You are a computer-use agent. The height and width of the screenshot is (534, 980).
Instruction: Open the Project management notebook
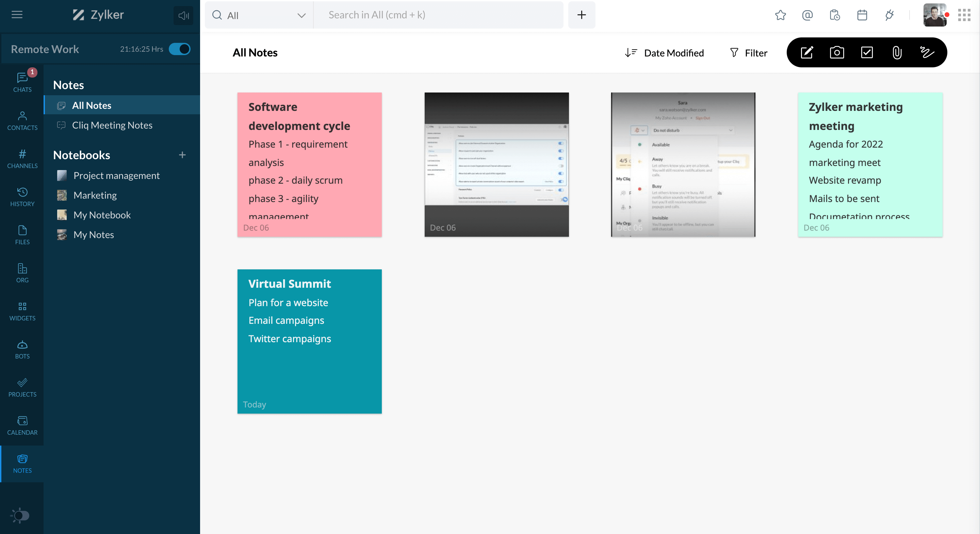pyautogui.click(x=116, y=176)
